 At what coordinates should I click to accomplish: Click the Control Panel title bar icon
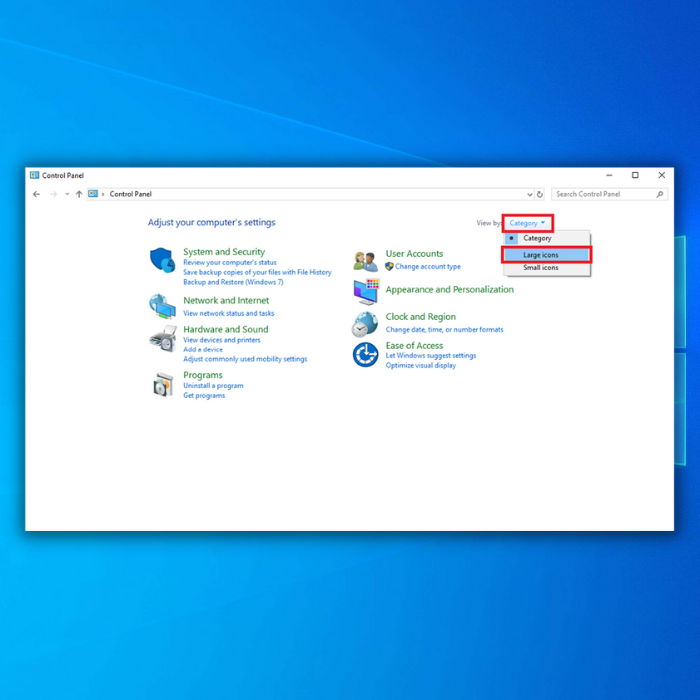pos(34,175)
